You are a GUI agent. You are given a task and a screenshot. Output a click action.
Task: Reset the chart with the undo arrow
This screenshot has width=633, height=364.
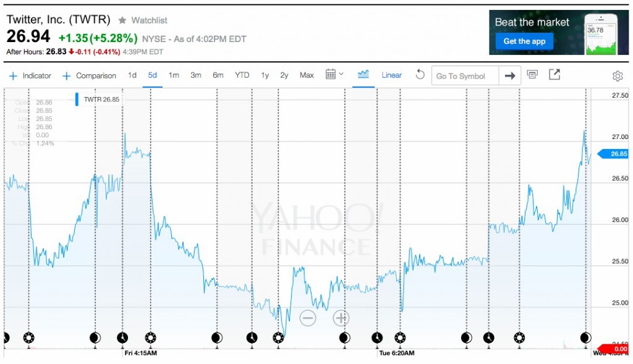tap(420, 75)
